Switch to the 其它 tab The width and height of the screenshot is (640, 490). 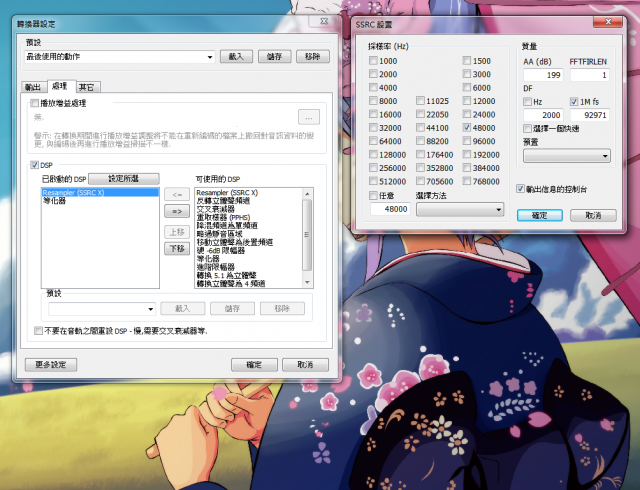[x=87, y=87]
